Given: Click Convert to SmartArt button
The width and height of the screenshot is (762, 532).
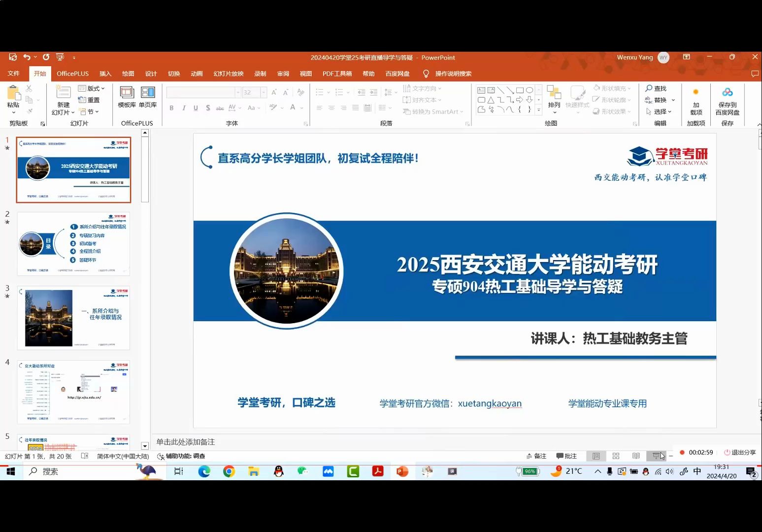Looking at the screenshot, I should (433, 112).
